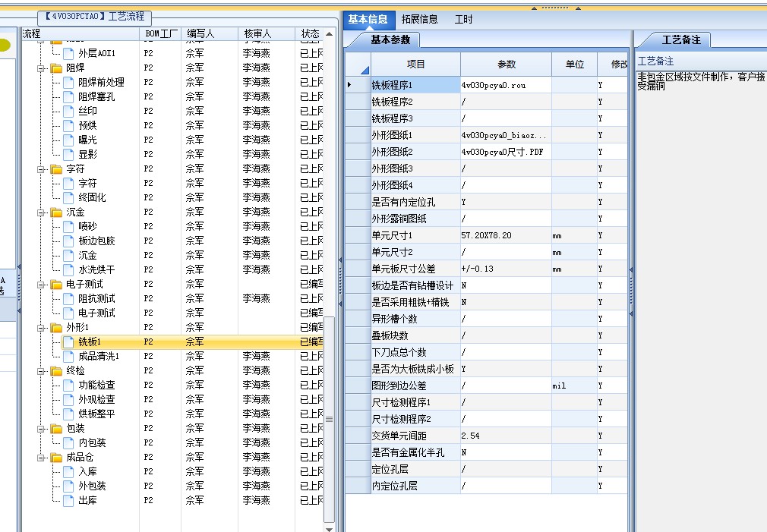The width and height of the screenshot is (767, 532).
Task: Click the process tree scroll-up arrow
Action: pos(330,34)
